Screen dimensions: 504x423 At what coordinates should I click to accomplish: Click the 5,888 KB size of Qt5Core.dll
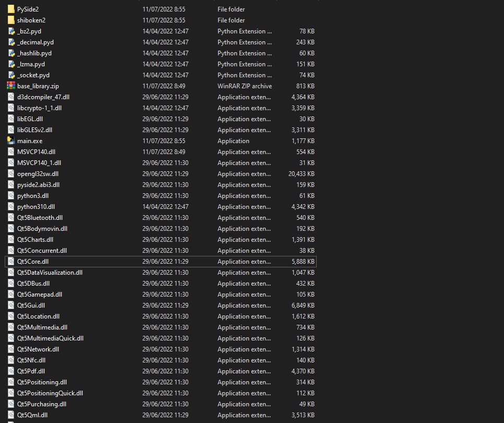(x=303, y=262)
